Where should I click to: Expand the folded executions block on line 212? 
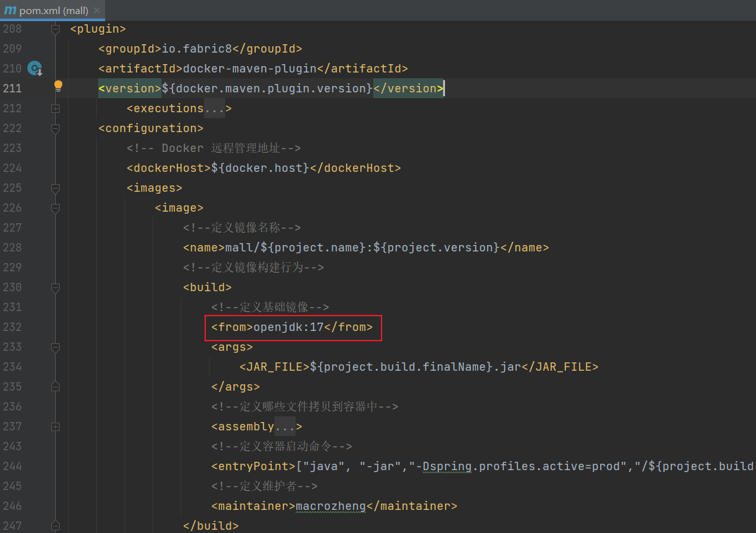[56, 108]
